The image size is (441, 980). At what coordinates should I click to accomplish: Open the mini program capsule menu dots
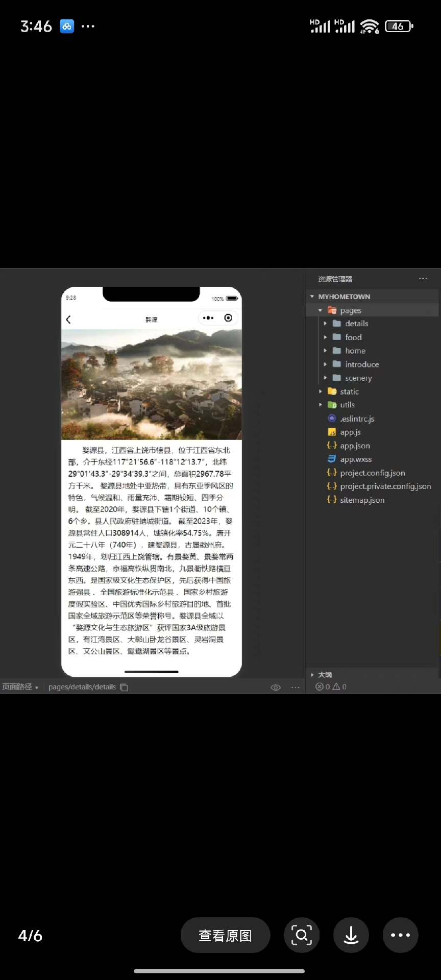[x=208, y=318]
